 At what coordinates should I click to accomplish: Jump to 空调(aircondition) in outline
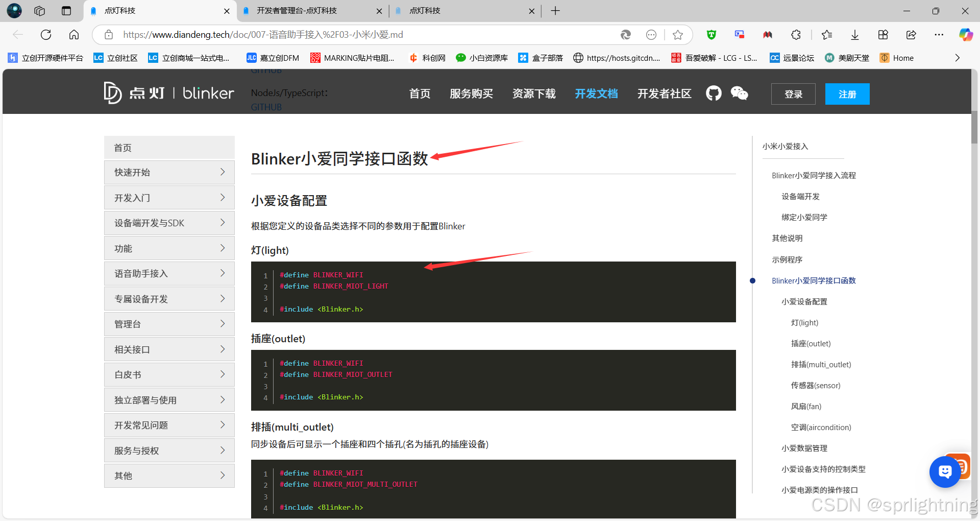point(821,427)
